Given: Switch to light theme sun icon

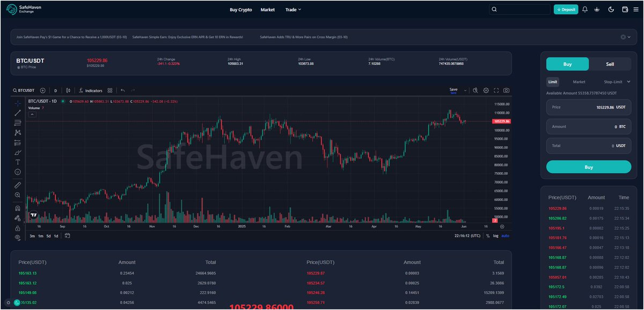Looking at the screenshot, I should 8,303.
